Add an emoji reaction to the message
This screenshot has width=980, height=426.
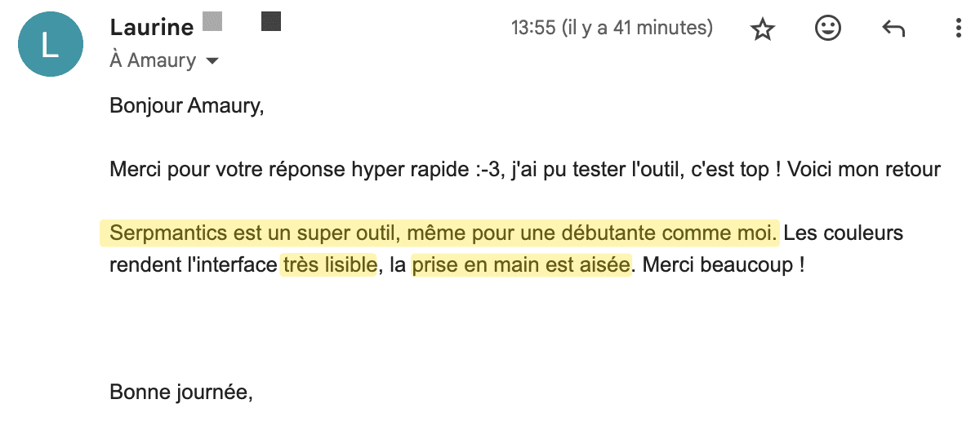(x=828, y=29)
